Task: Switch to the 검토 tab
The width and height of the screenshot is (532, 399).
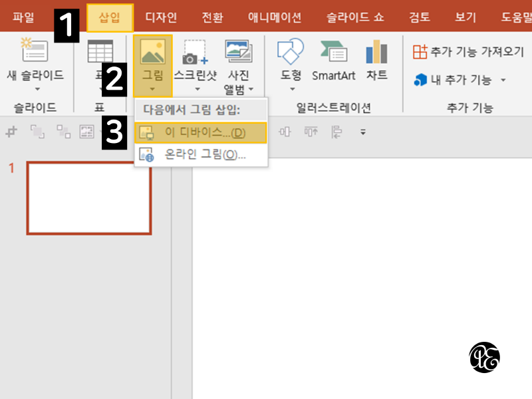Action: click(x=420, y=17)
